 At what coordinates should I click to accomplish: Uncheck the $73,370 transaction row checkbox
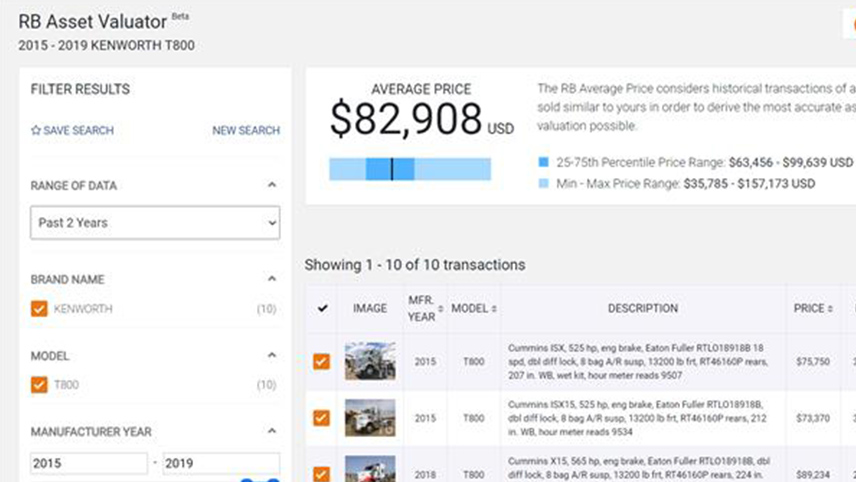click(322, 418)
